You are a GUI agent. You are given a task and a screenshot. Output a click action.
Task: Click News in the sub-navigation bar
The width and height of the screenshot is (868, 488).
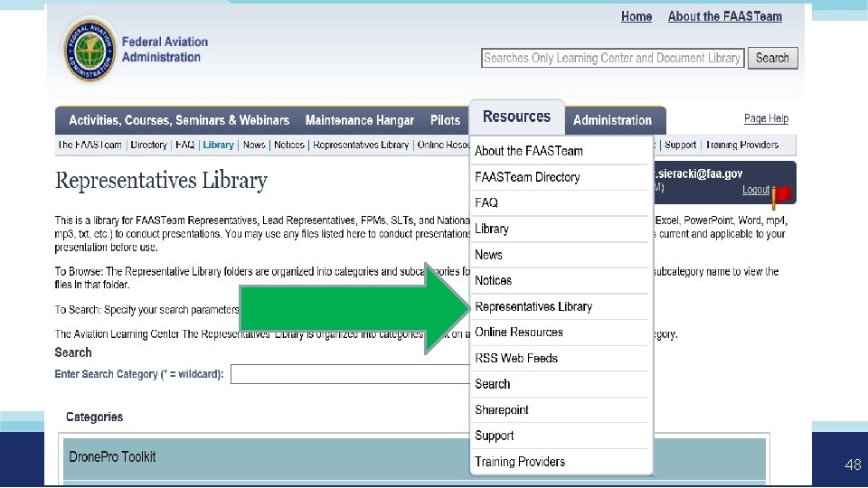254,145
